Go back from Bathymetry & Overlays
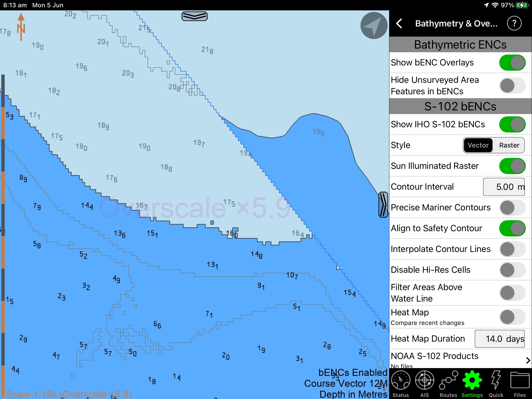532x399 pixels. click(x=399, y=23)
